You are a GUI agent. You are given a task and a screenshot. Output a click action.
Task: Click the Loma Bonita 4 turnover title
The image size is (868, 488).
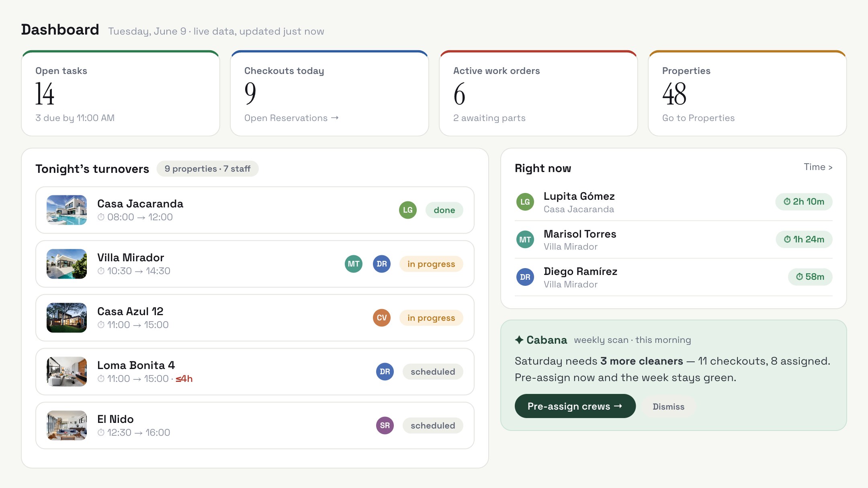click(136, 365)
